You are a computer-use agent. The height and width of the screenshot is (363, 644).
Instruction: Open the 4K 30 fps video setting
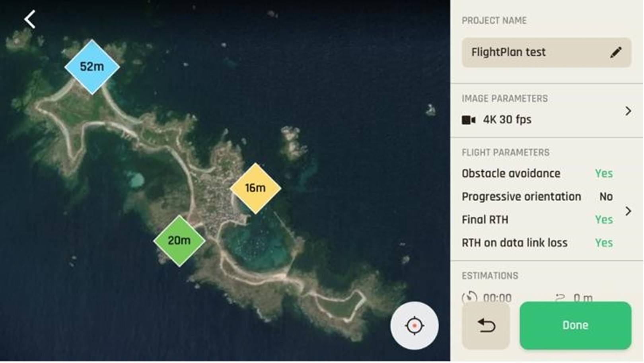click(507, 120)
